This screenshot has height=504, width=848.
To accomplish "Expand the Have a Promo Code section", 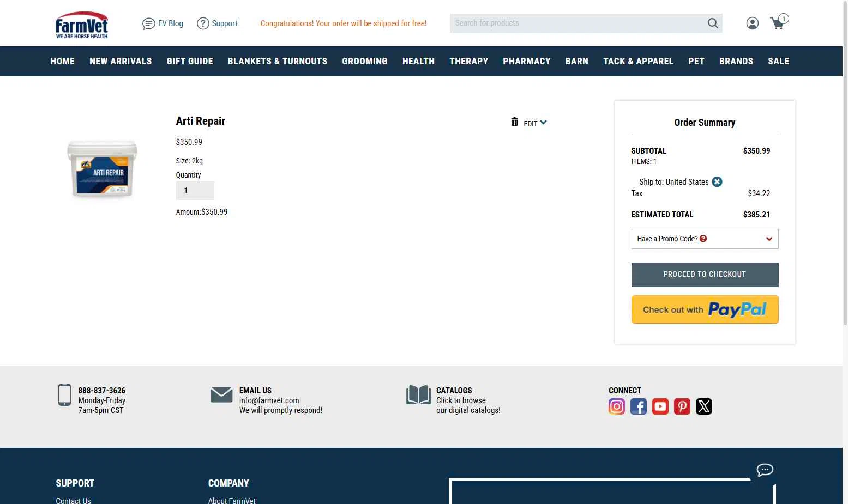I will click(x=705, y=239).
